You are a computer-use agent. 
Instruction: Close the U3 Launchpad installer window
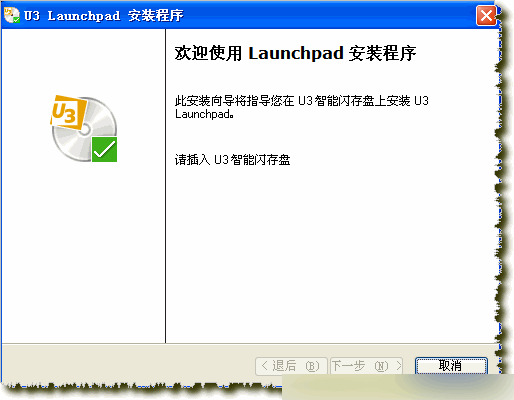tap(486, 15)
